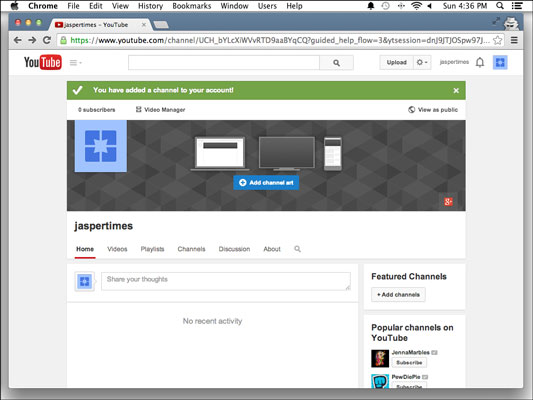Click the Share your thoughts box
The image size is (533, 400).
226,281
